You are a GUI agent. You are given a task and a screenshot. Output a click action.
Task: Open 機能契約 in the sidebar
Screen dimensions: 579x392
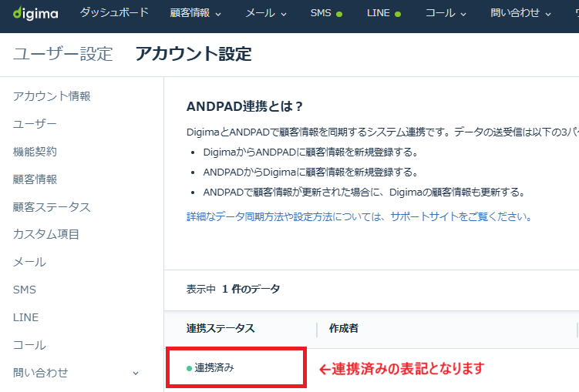[35, 151]
